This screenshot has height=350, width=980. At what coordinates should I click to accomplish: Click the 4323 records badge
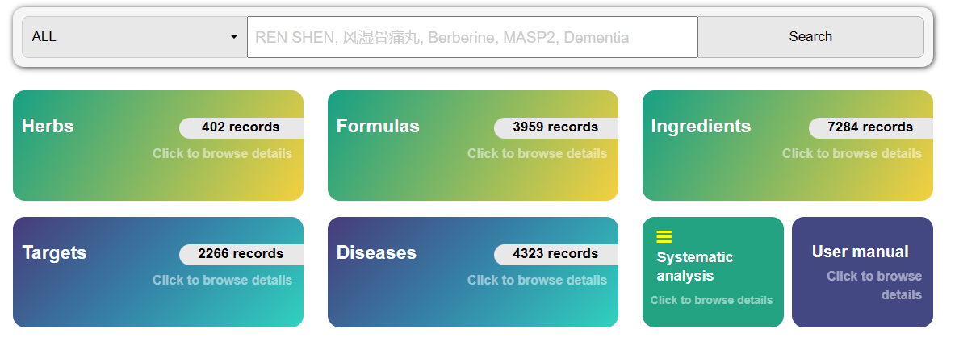click(x=555, y=254)
